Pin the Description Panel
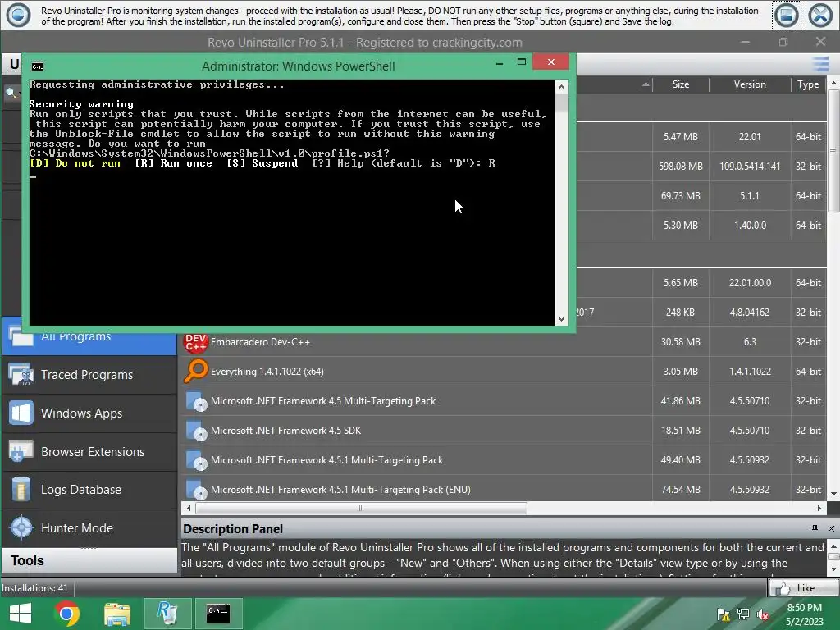The height and width of the screenshot is (630, 840). click(x=815, y=528)
